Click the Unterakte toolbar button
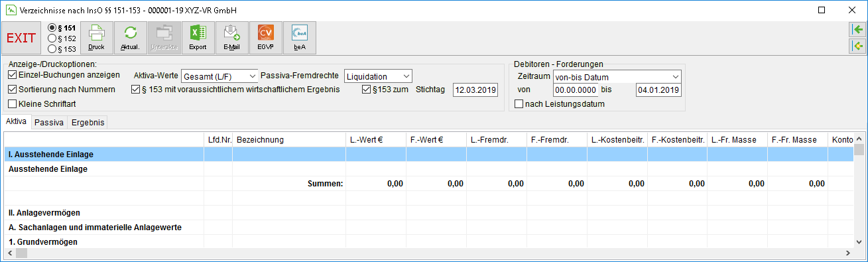The height and width of the screenshot is (262, 868). coord(164,38)
